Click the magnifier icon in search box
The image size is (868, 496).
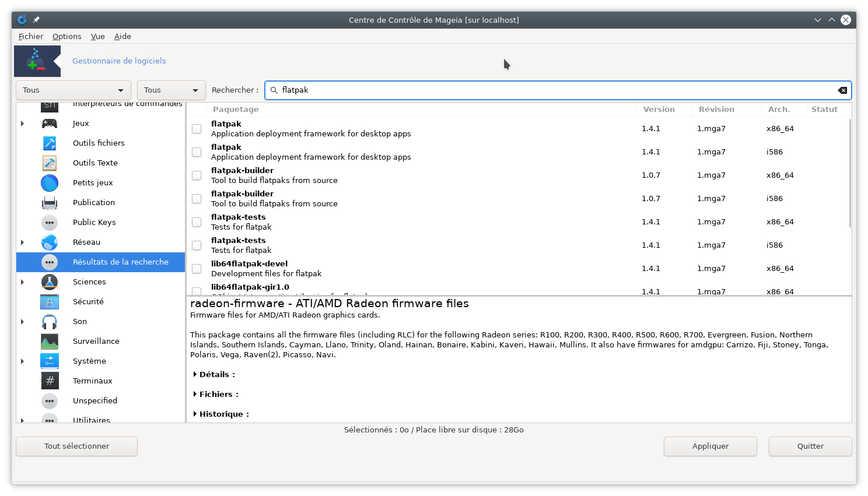pos(274,90)
